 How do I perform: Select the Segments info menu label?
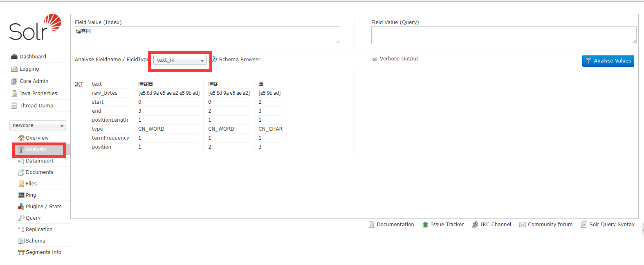point(43,252)
